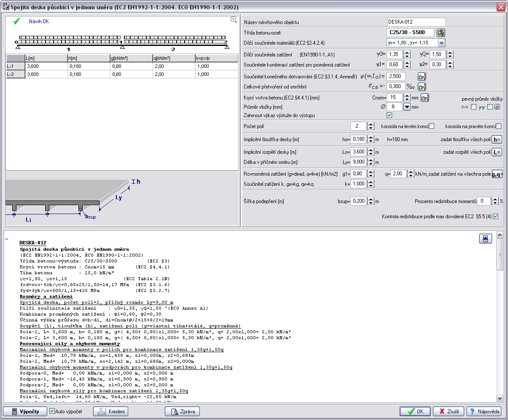The height and width of the screenshot is (420, 508).
Task: Zoom into the slab diagram preview
Action: click(234, 20)
